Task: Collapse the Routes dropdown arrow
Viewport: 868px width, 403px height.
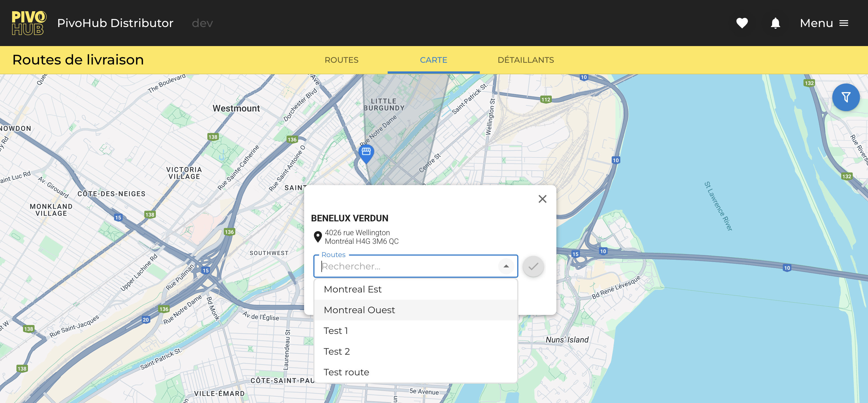Action: (506, 266)
